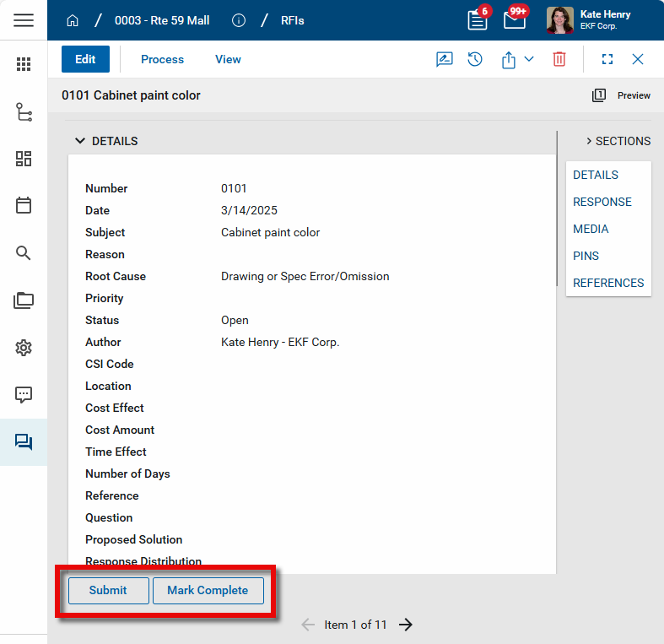The width and height of the screenshot is (664, 644).
Task: Collapse the SECTIONS panel
Action: [589, 141]
